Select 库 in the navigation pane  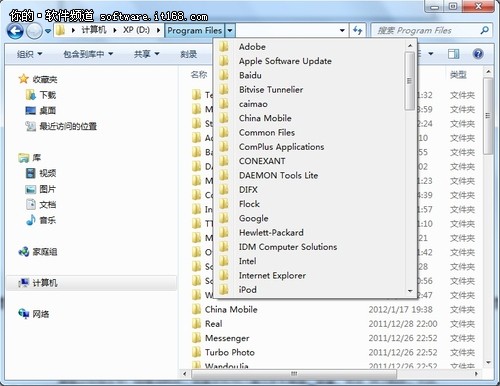pyautogui.click(x=30, y=157)
